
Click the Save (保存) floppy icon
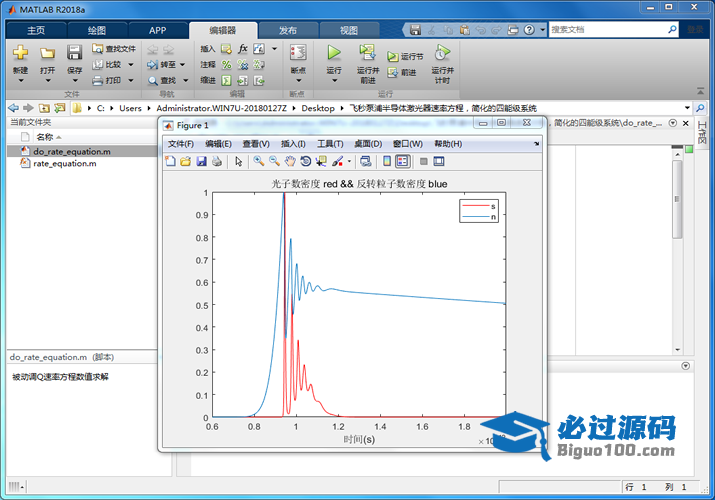(74, 53)
